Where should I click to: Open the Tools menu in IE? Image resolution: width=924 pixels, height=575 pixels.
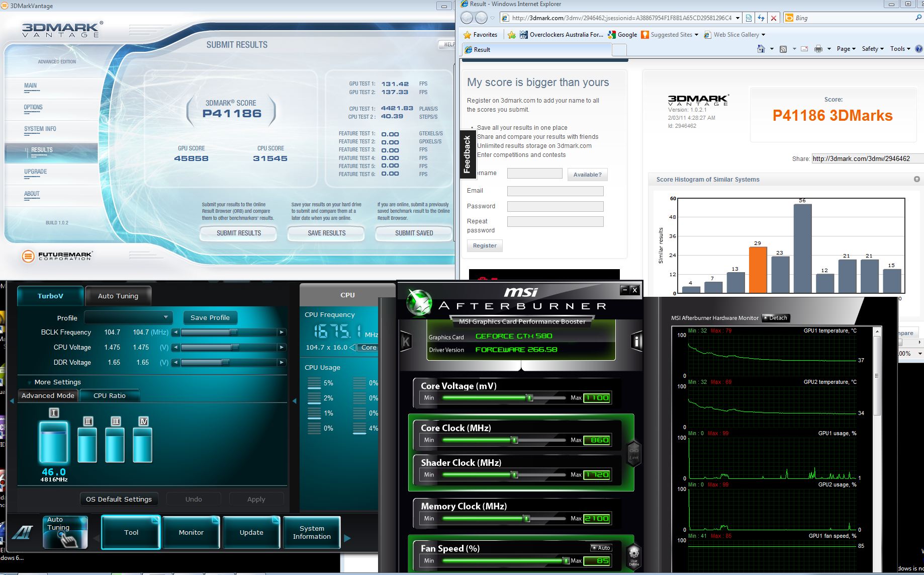pos(900,49)
